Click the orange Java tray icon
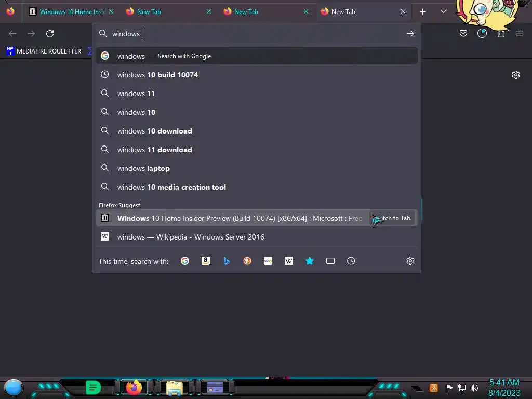This screenshot has width=532, height=399. [x=434, y=388]
